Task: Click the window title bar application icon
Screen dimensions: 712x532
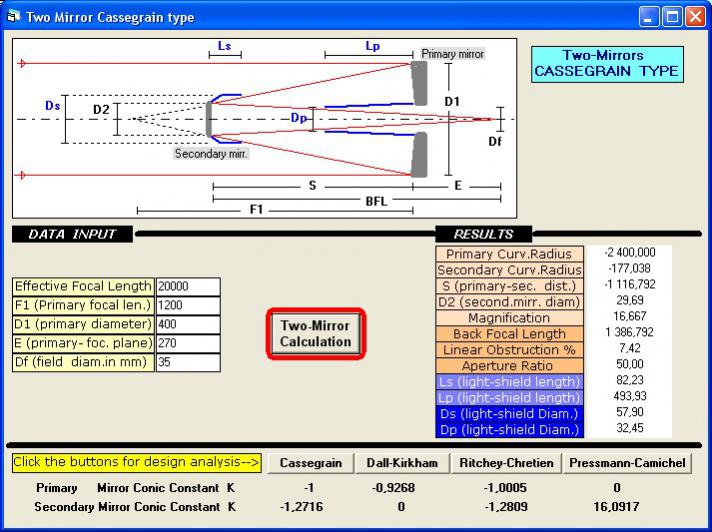Action: (15, 16)
